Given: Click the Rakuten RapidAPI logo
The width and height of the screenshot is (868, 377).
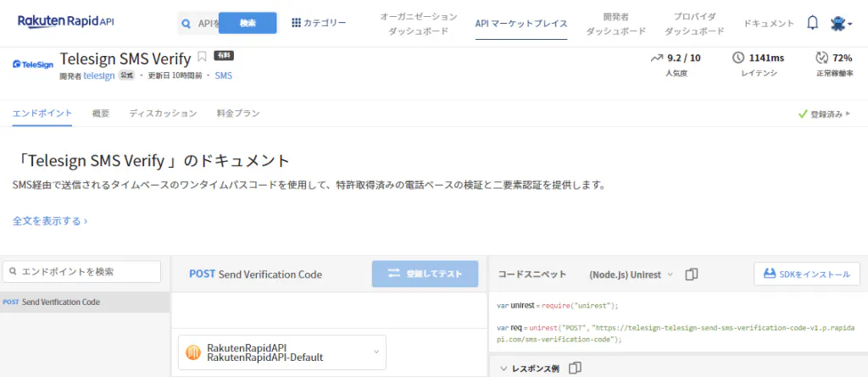Looking at the screenshot, I should (66, 22).
